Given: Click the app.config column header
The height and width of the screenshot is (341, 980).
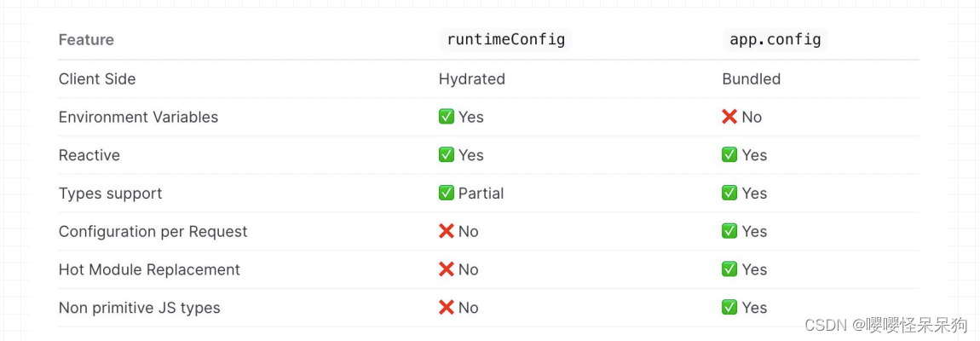Looking at the screenshot, I should pyautogui.click(x=775, y=39).
